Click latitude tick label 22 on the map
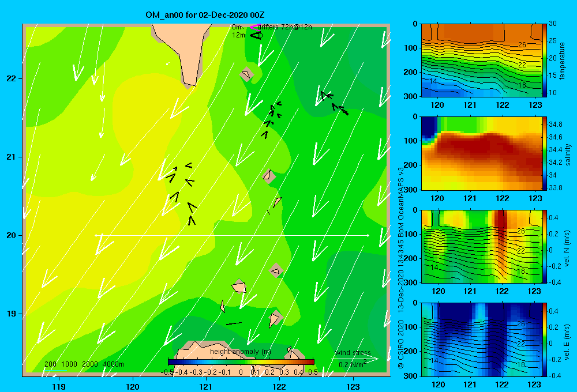The height and width of the screenshot is (392, 577). 12,79
